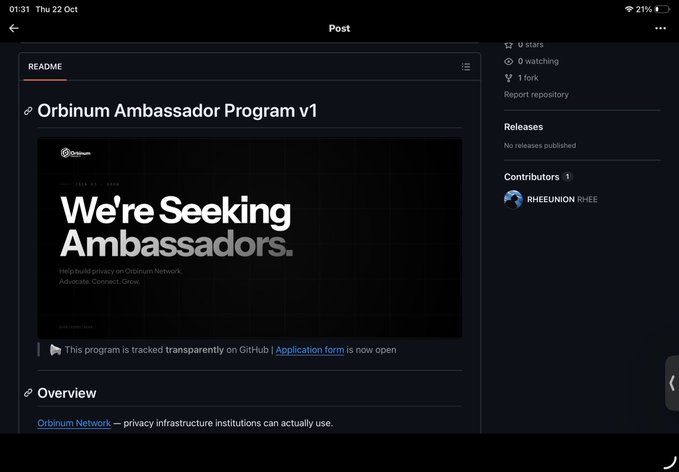
Task: Click the star icon next to 0 stars
Action: 508,45
